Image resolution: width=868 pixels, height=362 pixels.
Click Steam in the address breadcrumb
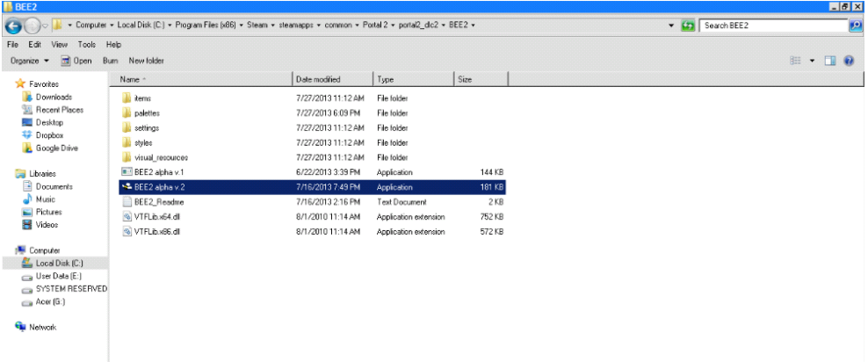coord(257,25)
